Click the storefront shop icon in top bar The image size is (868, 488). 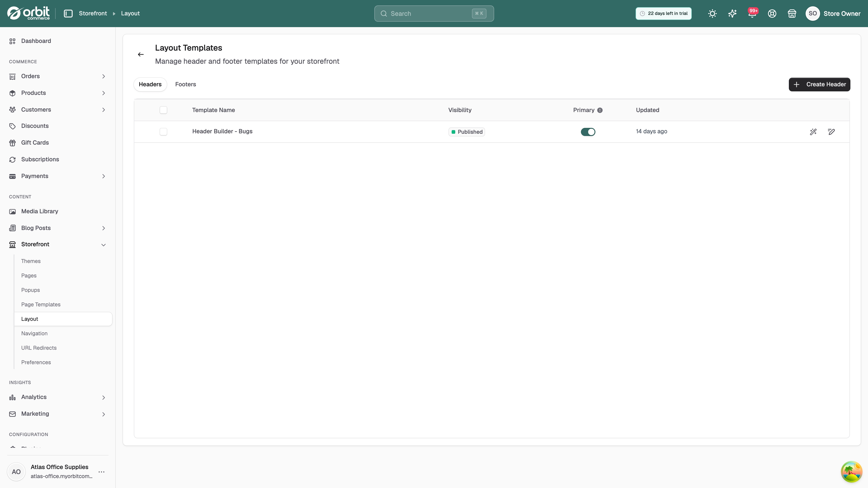pos(792,14)
